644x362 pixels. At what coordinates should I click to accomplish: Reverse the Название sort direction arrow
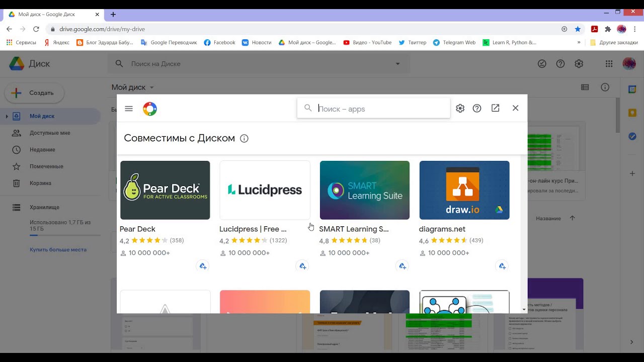click(x=572, y=218)
